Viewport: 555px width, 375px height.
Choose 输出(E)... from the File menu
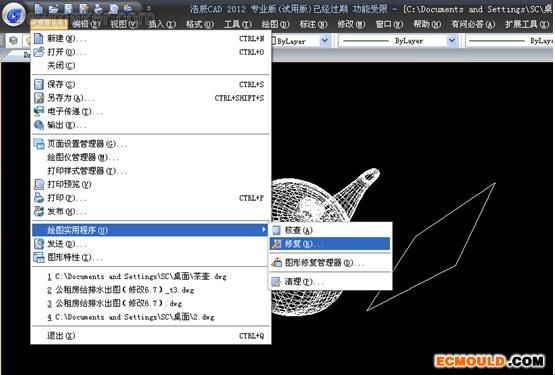pyautogui.click(x=150, y=125)
